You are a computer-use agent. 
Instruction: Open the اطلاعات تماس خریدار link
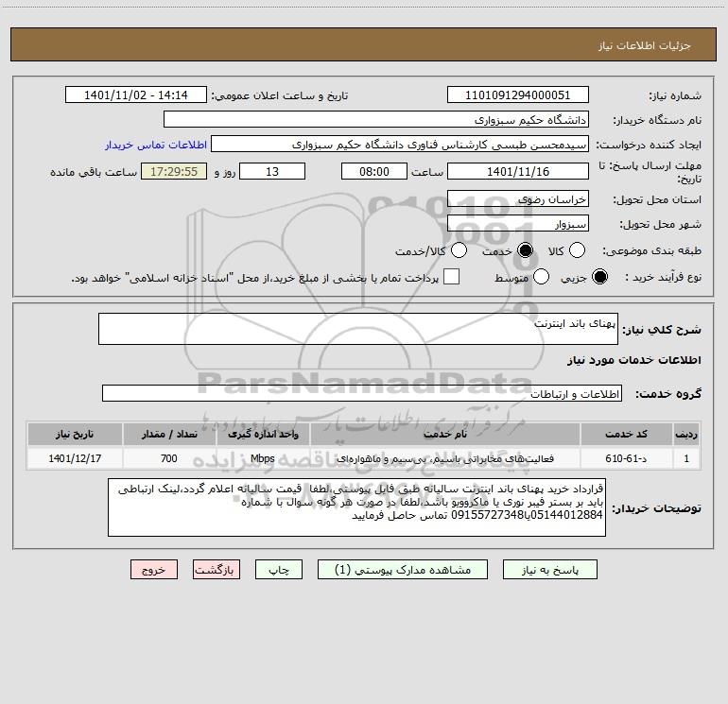[x=156, y=145]
